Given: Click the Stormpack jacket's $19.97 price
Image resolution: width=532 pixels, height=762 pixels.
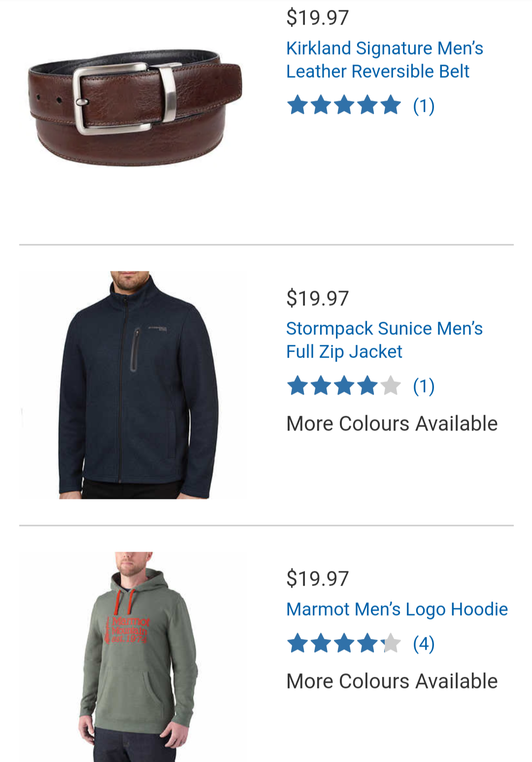Looking at the screenshot, I should point(318,298).
